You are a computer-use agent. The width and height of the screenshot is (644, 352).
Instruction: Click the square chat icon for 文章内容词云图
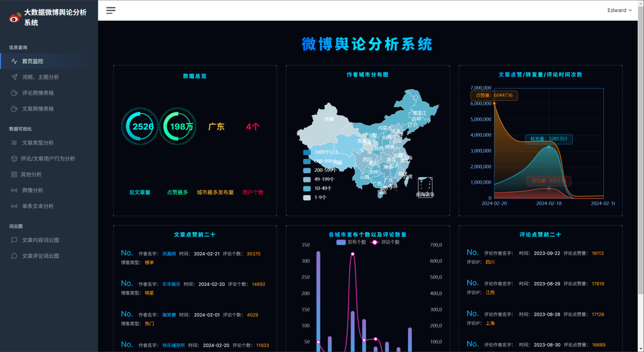pyautogui.click(x=14, y=240)
